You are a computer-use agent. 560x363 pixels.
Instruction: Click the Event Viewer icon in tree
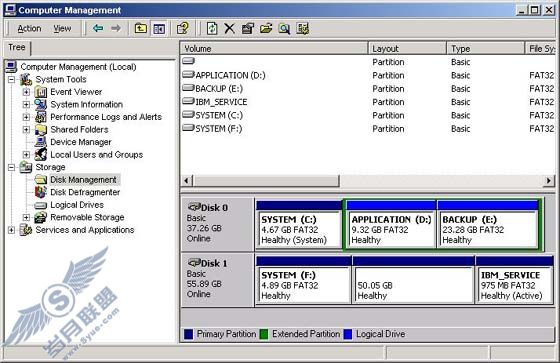(41, 92)
